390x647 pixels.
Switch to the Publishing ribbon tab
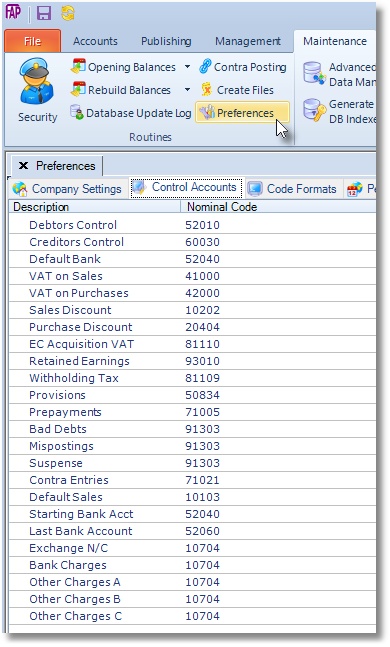166,41
